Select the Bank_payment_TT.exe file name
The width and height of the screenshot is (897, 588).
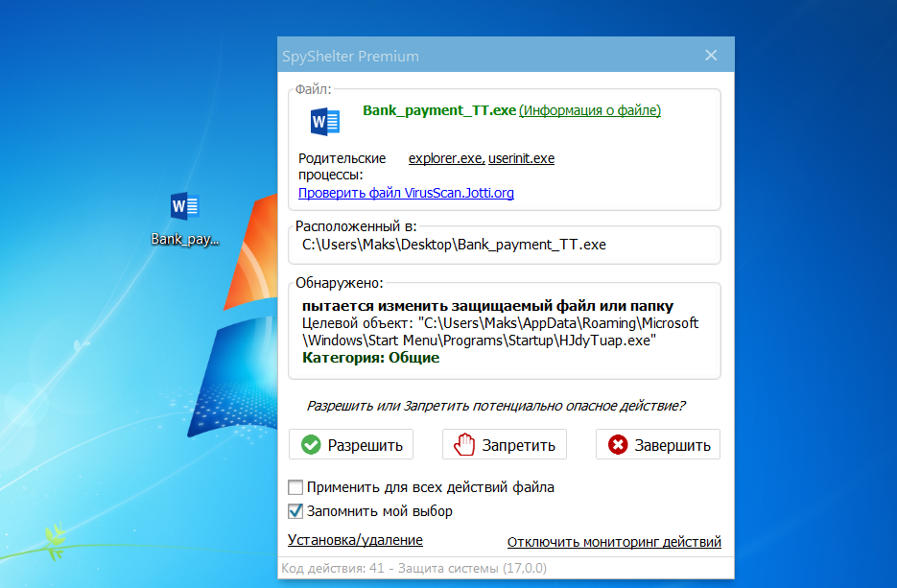click(439, 110)
